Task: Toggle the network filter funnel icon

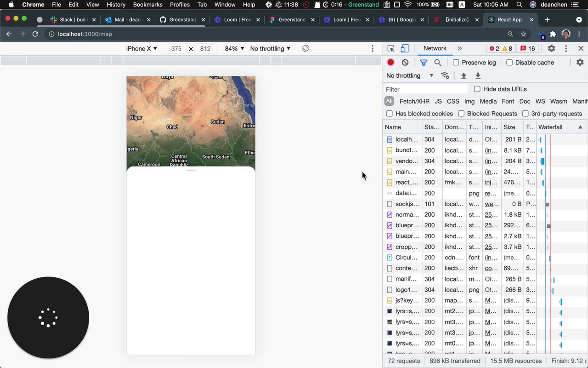Action: [424, 63]
